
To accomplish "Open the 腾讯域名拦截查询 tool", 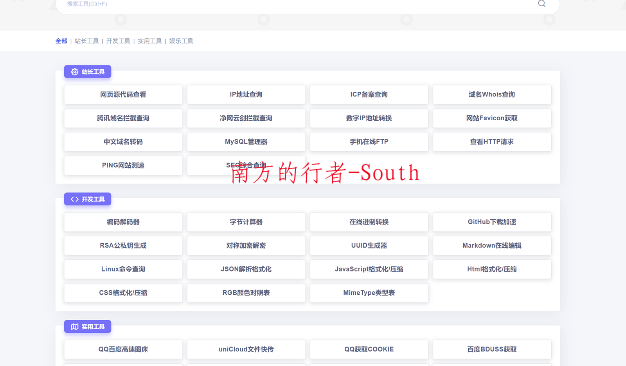I will point(123,118).
